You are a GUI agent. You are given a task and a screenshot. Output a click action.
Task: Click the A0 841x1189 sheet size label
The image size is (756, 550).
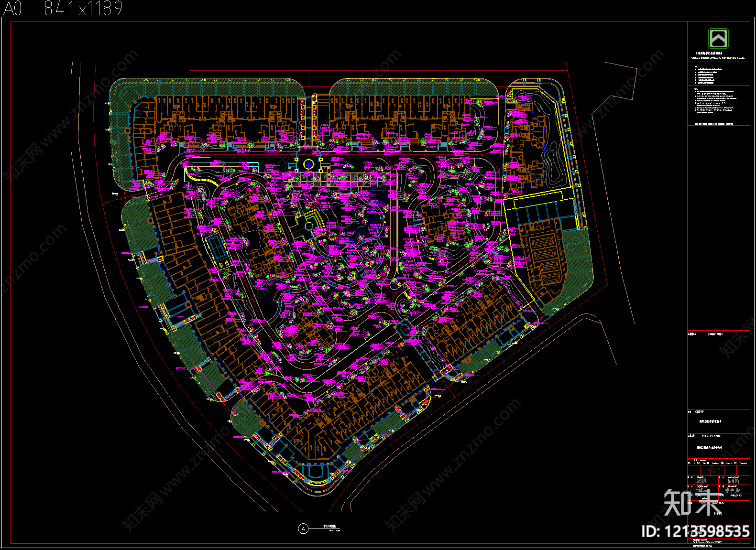tap(63, 8)
